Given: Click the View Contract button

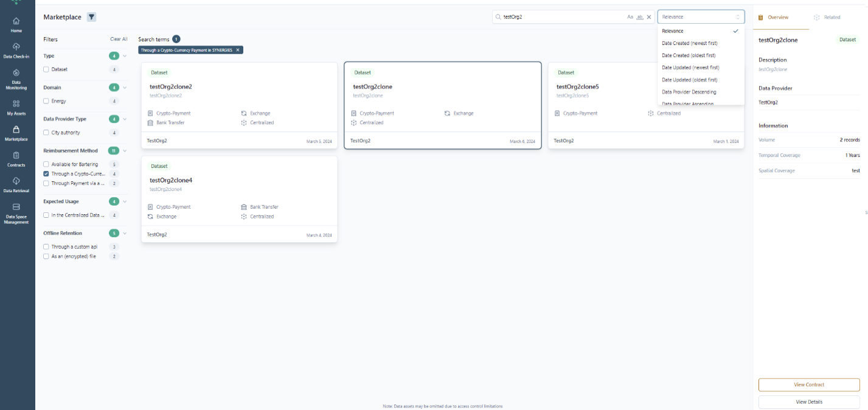Looking at the screenshot, I should (808, 384).
